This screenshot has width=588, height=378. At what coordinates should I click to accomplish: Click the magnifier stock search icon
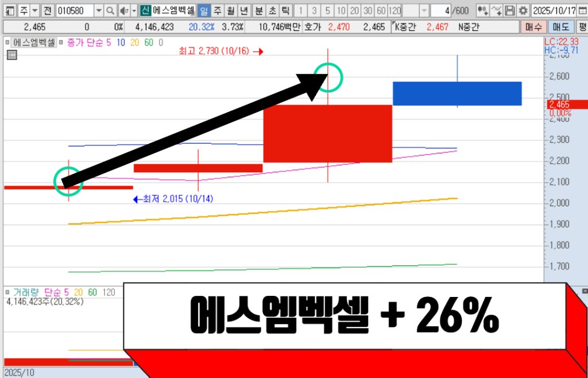[x=110, y=11]
